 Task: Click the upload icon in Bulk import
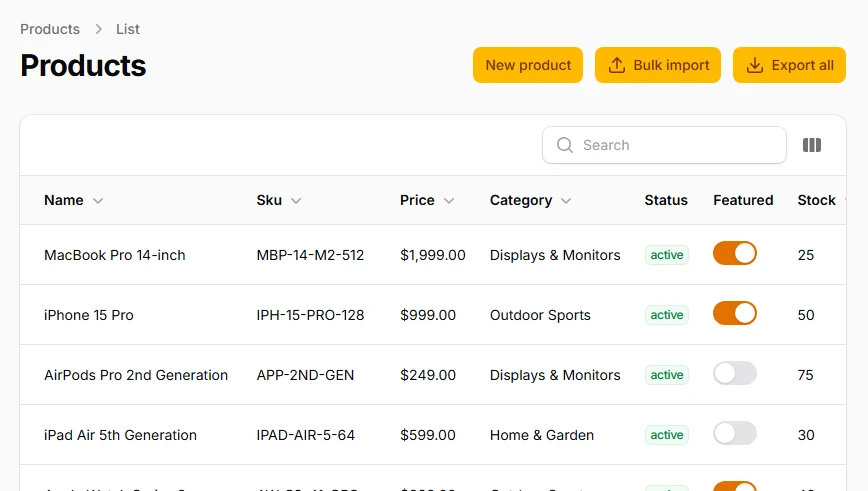point(617,65)
